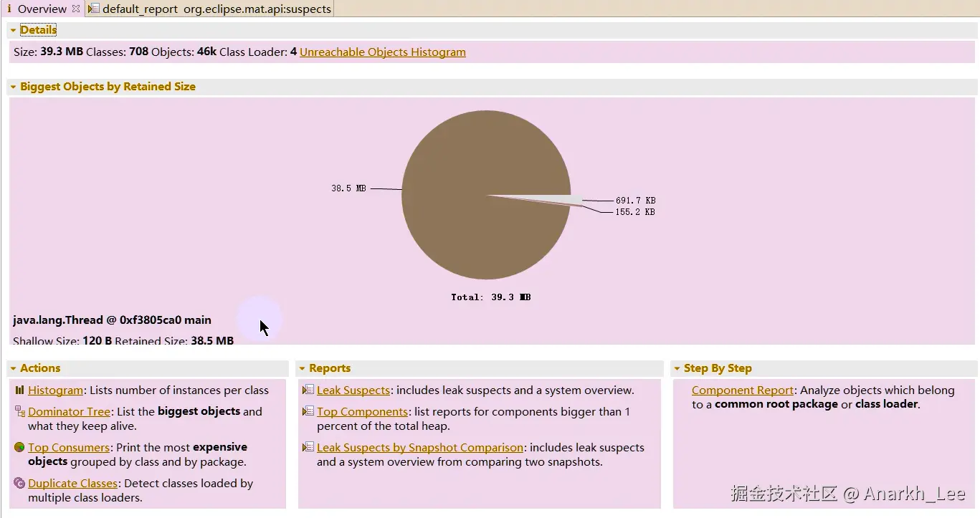
Task: Collapse Biggest Objects by Retained Size section
Action: click(13, 87)
